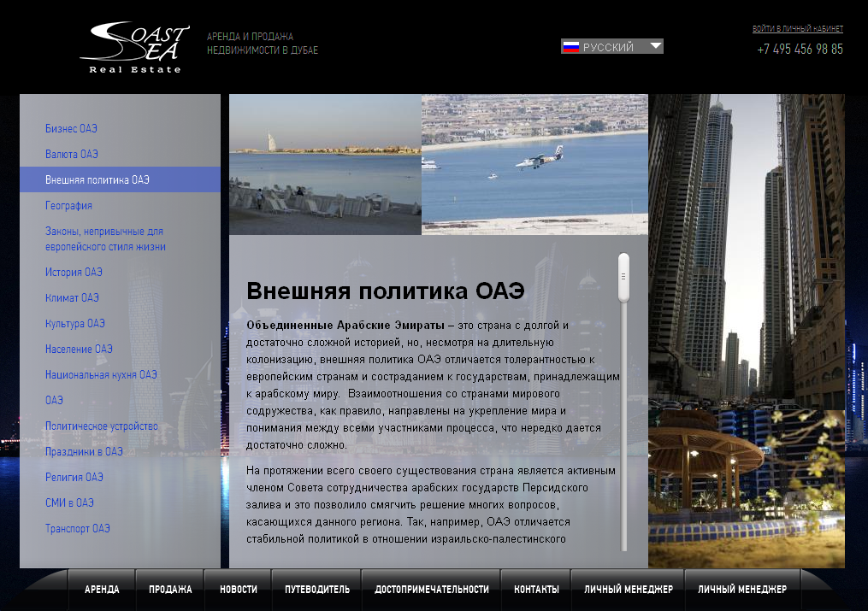Open the Климат ОАЭ sidebar link
The width and height of the screenshot is (868, 611).
point(72,297)
